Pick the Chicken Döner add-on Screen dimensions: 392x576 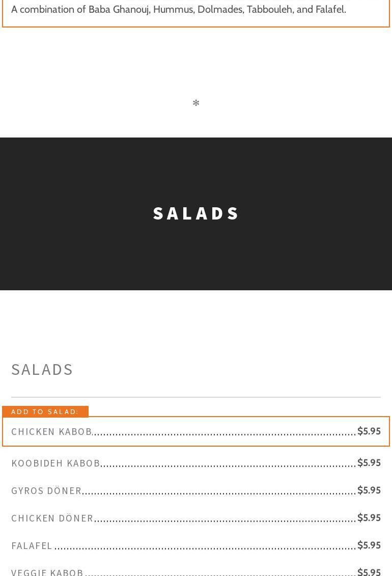[52, 518]
